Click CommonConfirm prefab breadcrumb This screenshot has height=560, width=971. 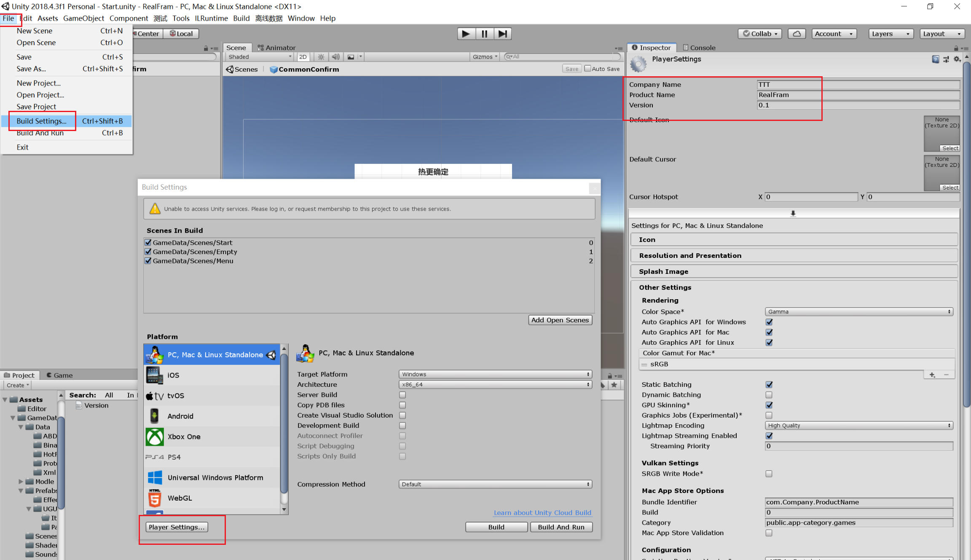pyautogui.click(x=304, y=69)
